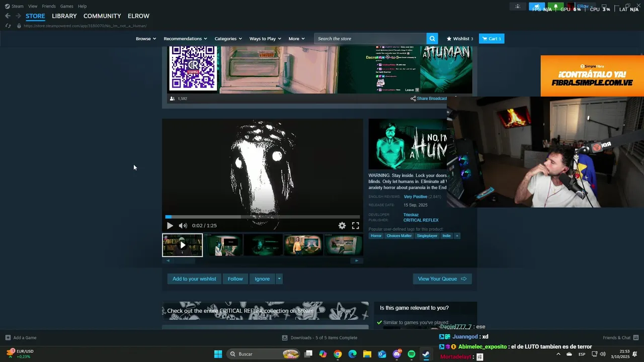Image resolution: width=644 pixels, height=362 pixels.
Task: Open publisher CRITICAL REFLEX link
Action: tap(421, 220)
